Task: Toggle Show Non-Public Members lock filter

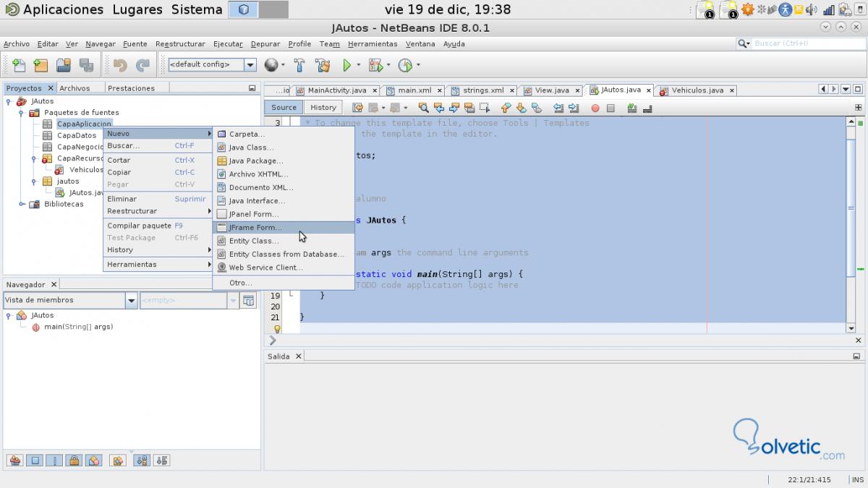Action: coord(74,460)
